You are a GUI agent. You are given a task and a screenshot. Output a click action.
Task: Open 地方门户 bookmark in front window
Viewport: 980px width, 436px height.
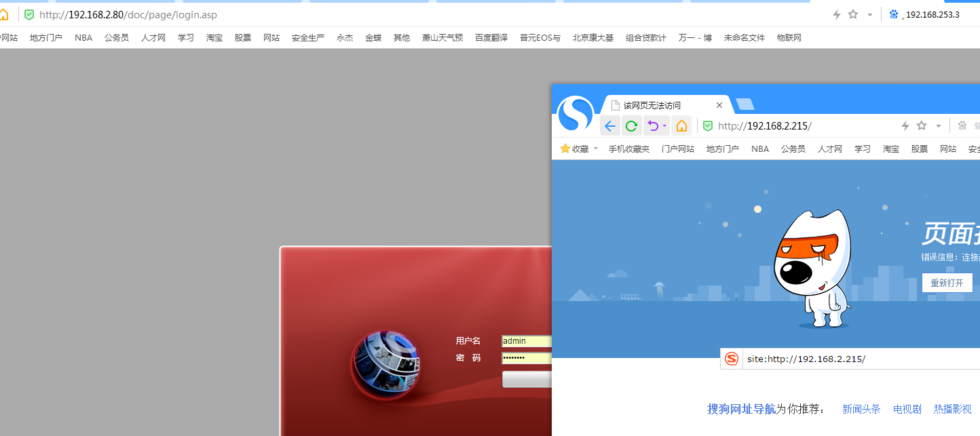723,148
